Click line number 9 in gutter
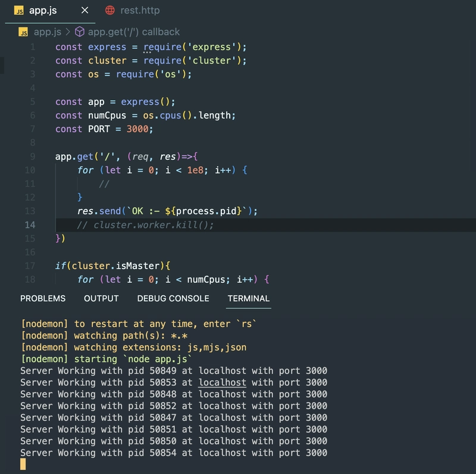 click(x=33, y=157)
